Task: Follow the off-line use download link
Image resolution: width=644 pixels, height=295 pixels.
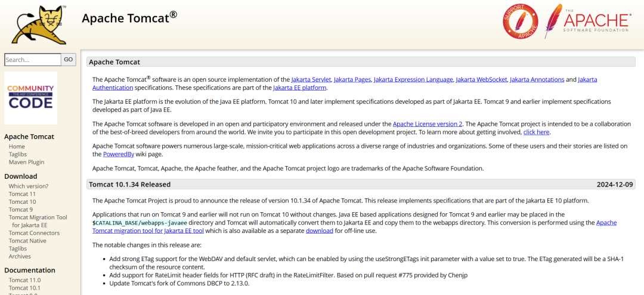Action: pyautogui.click(x=320, y=231)
